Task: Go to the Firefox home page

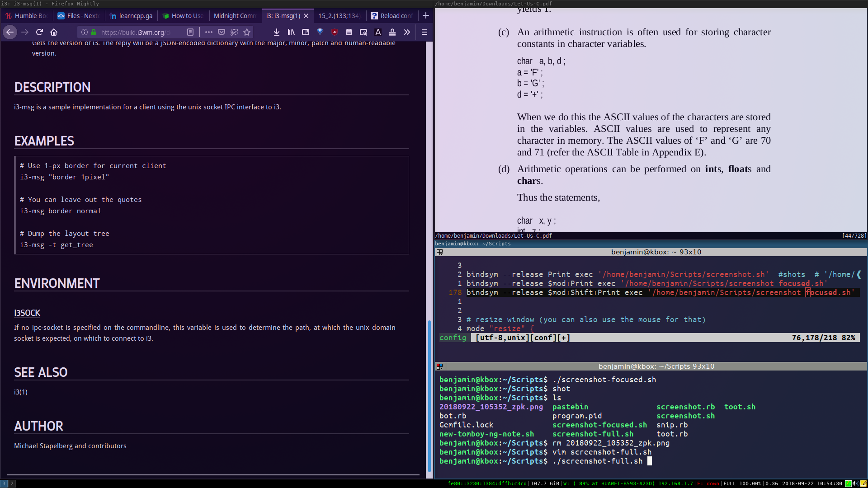Action: (54, 32)
